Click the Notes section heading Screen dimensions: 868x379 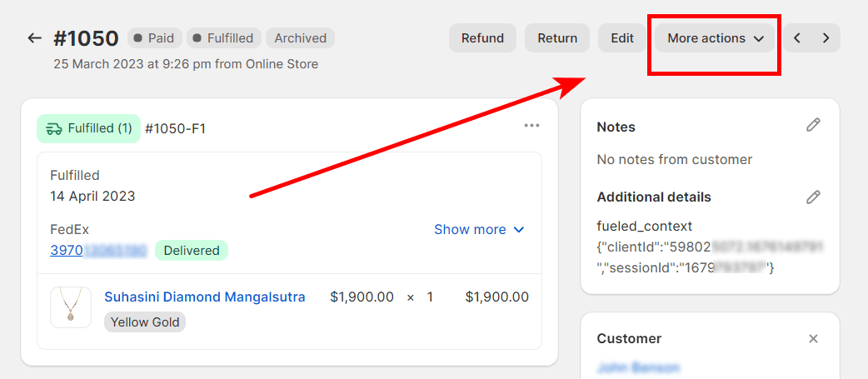[x=616, y=127]
